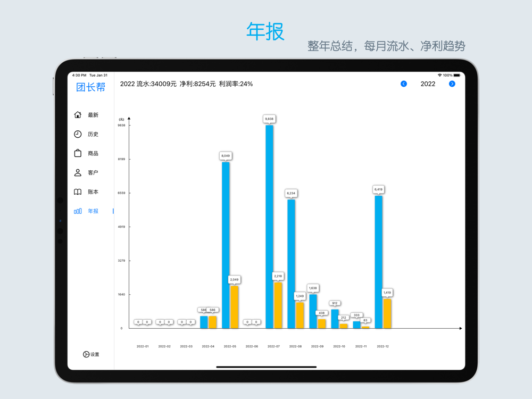
Task: Switch to the 历史 menu item
Action: click(93, 135)
